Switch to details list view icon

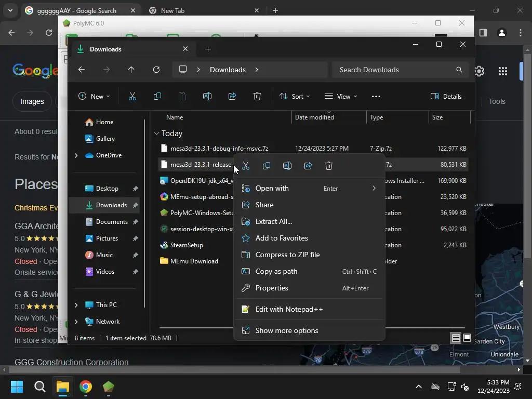point(456,338)
